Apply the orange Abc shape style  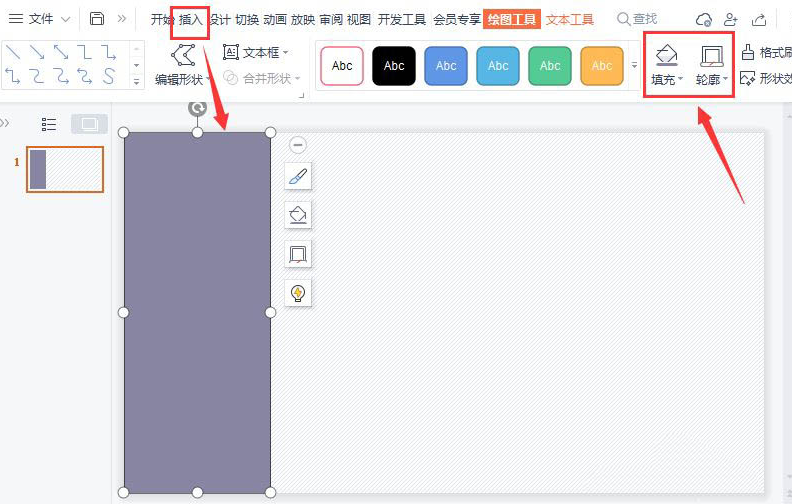click(602, 66)
